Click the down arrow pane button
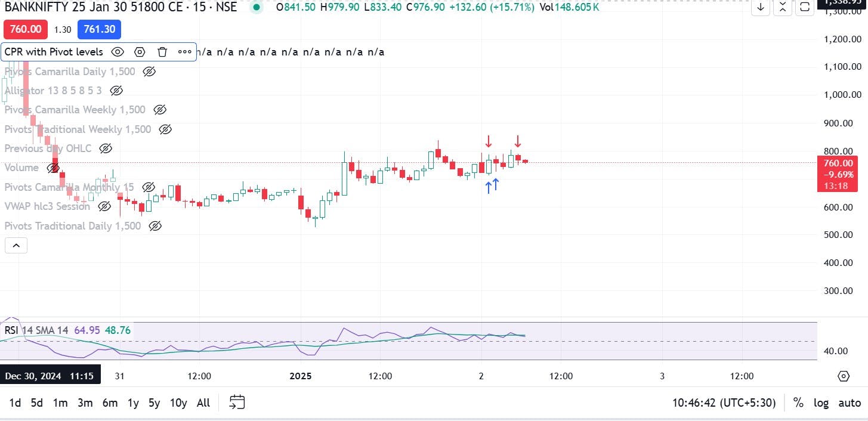 (761, 7)
